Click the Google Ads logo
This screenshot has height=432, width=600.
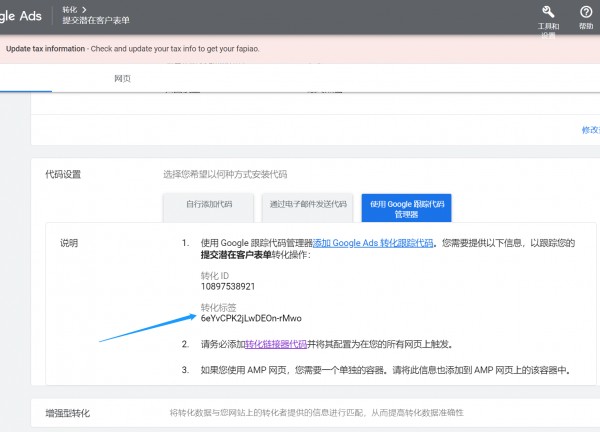pos(21,16)
